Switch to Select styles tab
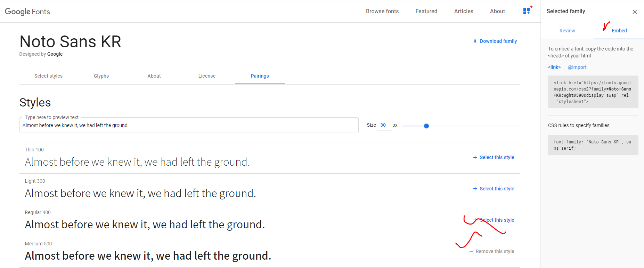 (x=48, y=76)
